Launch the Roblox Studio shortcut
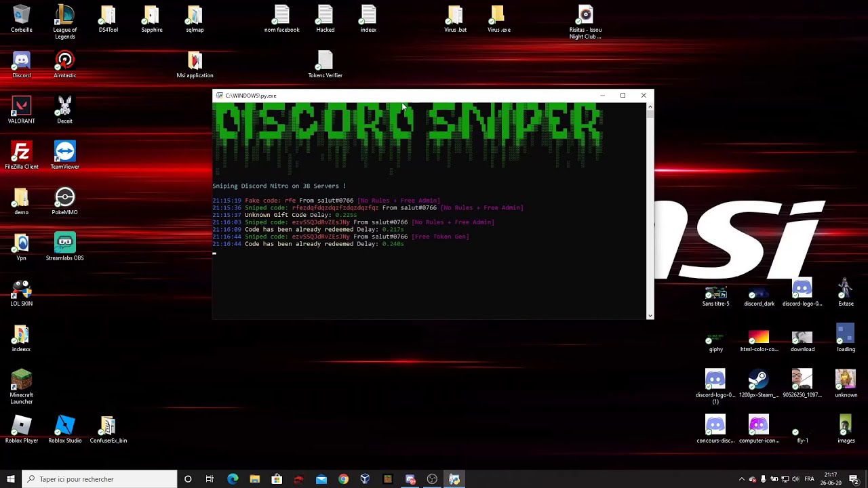Screen dimensions: 868x488 [x=64, y=429]
